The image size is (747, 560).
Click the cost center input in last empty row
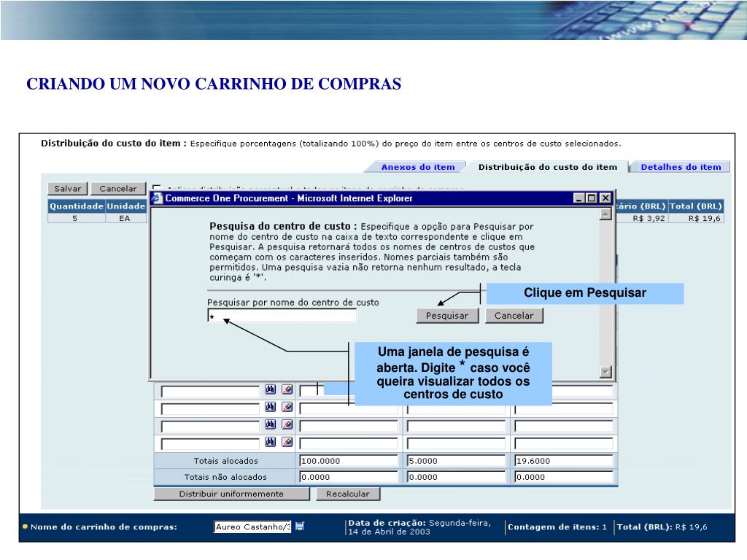point(210,444)
